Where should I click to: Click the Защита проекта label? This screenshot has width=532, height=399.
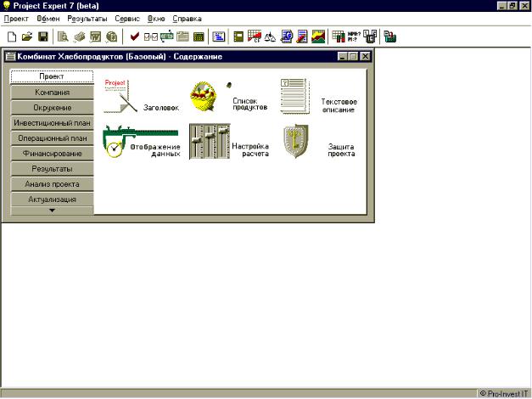(x=341, y=150)
